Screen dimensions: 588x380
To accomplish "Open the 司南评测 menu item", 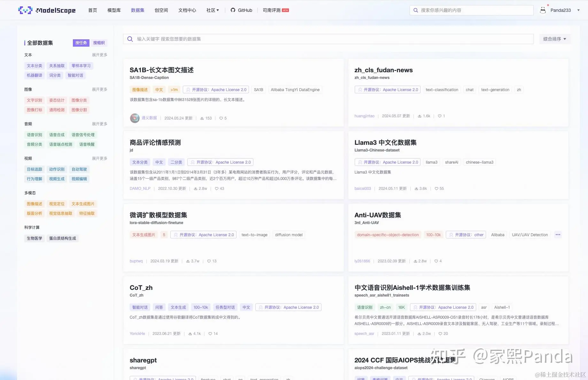I will tap(272, 10).
